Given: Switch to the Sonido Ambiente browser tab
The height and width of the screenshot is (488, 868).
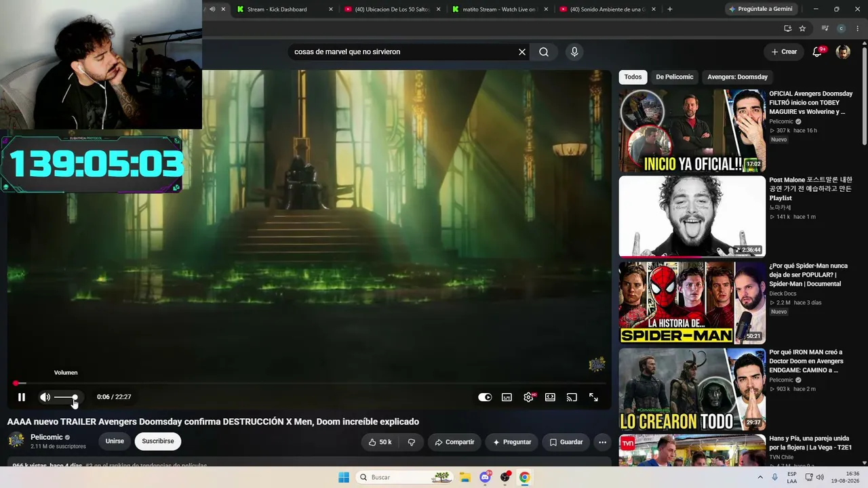Looking at the screenshot, I should pos(608,9).
